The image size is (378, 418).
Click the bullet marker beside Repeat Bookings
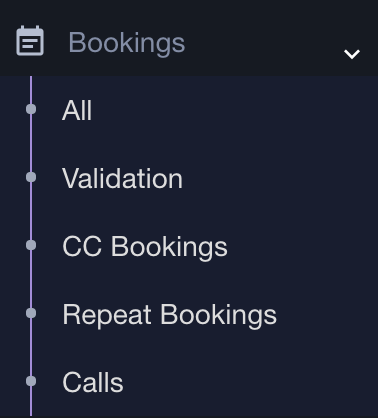31,313
